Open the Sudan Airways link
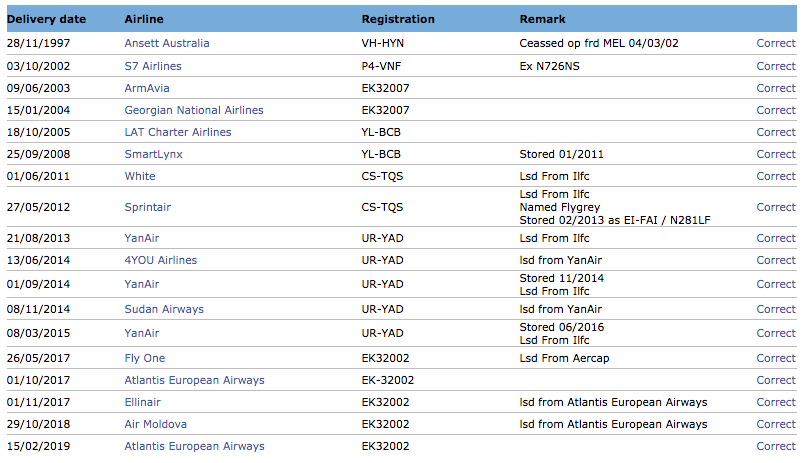This screenshot has width=811, height=463. pyautogui.click(x=164, y=309)
